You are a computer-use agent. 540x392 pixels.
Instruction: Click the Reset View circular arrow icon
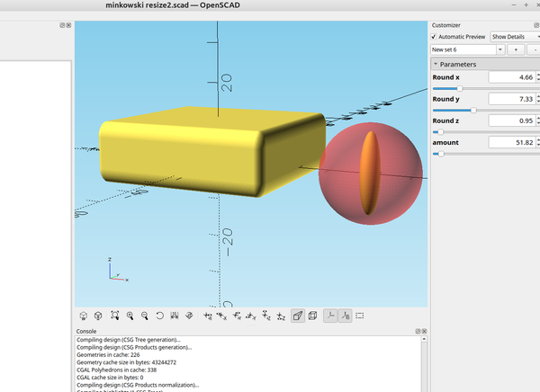pyautogui.click(x=159, y=316)
